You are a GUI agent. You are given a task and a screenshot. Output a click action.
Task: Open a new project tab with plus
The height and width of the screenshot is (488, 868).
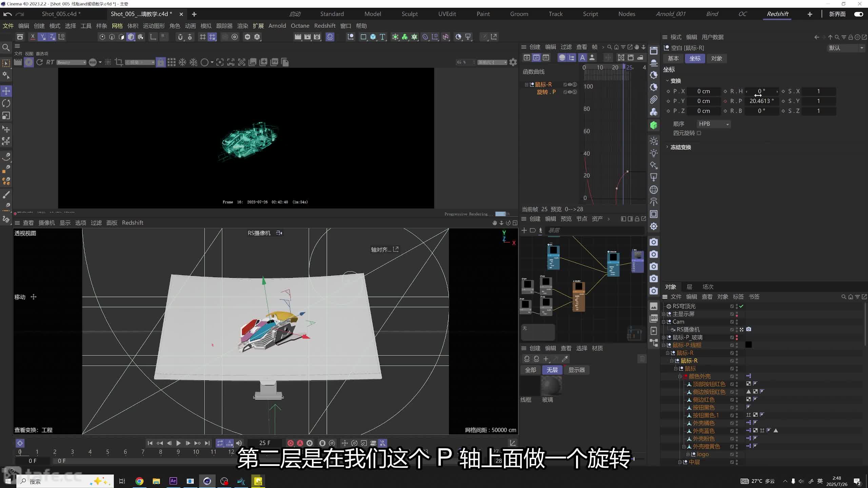[x=194, y=14]
